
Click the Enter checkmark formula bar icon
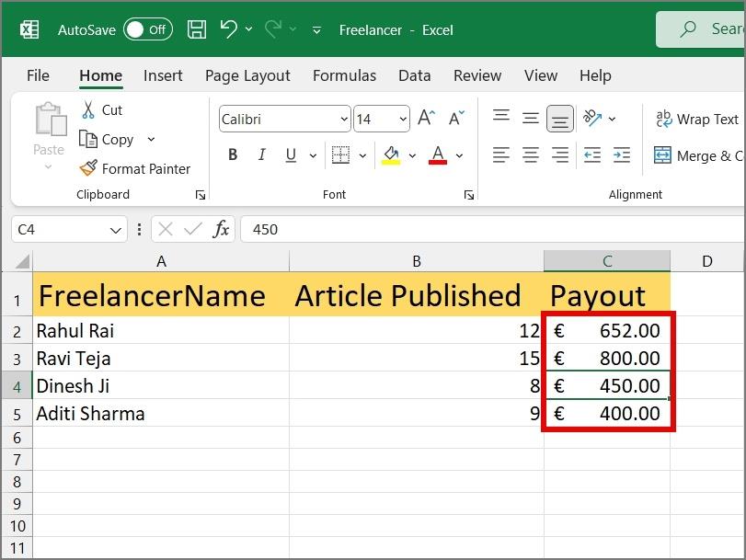(x=193, y=229)
